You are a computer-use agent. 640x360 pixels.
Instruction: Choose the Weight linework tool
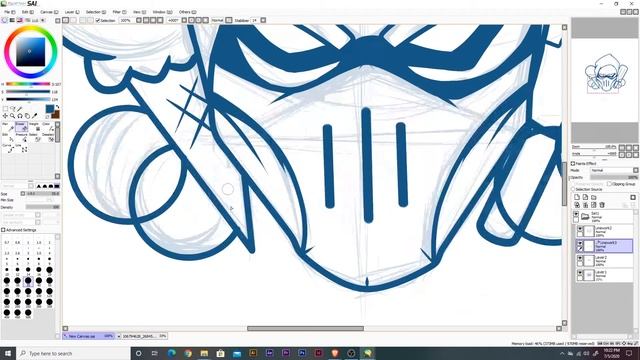(34, 127)
